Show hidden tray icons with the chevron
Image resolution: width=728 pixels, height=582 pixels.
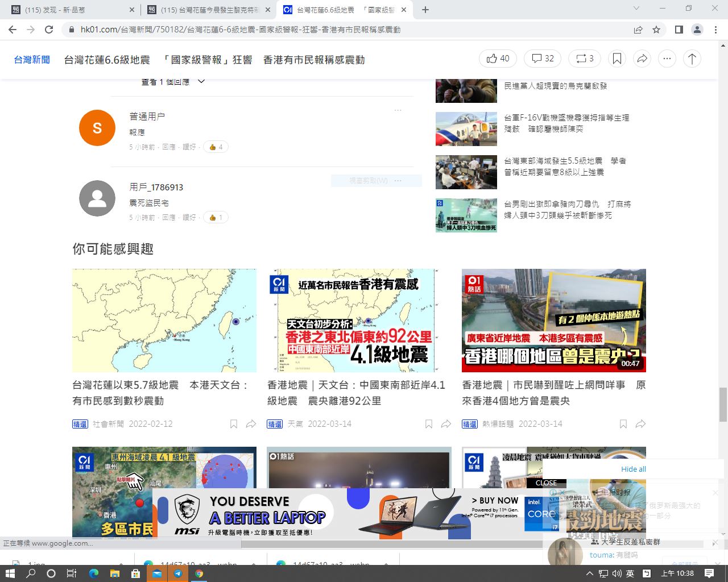click(589, 573)
